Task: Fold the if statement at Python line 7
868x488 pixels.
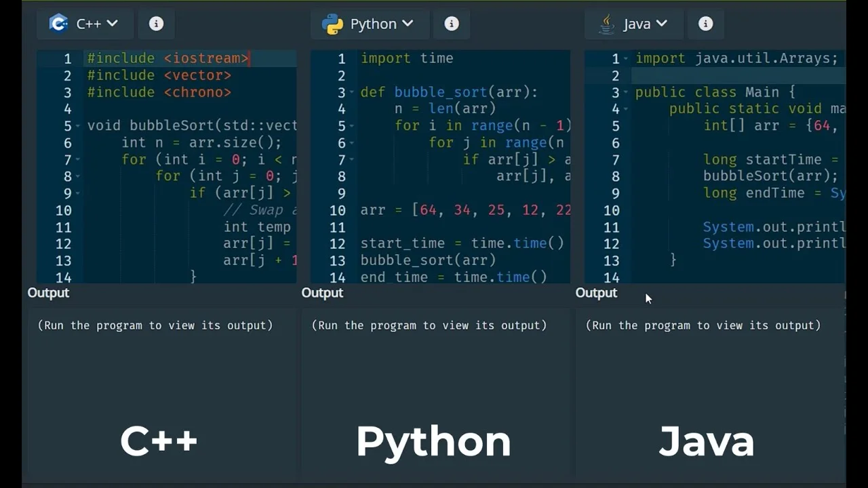Action: (352, 160)
